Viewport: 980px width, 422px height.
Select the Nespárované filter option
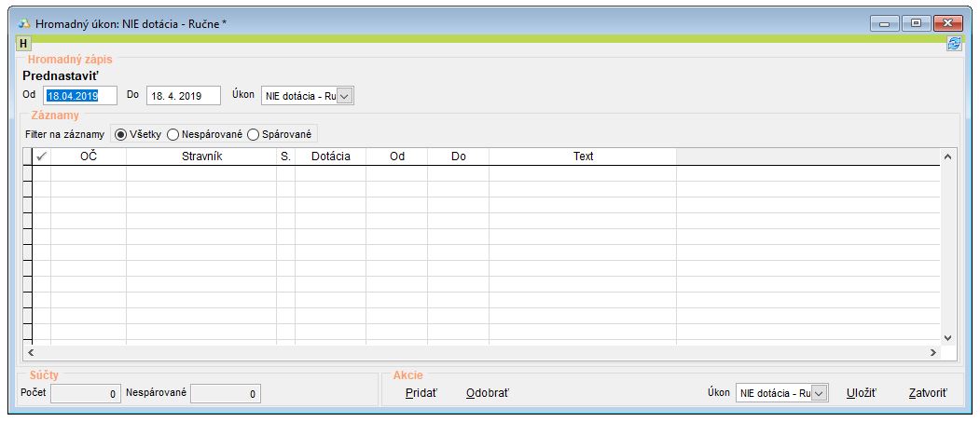click(x=173, y=134)
